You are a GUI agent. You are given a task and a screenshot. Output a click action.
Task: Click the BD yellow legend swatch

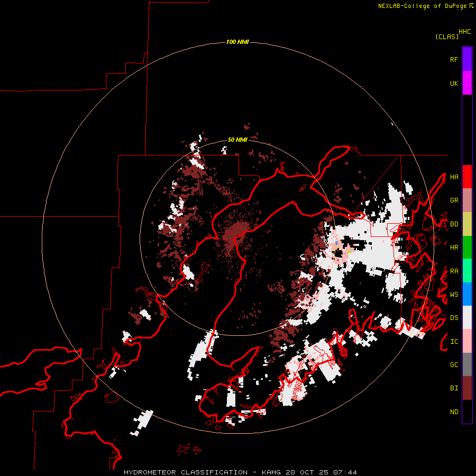[467, 224]
